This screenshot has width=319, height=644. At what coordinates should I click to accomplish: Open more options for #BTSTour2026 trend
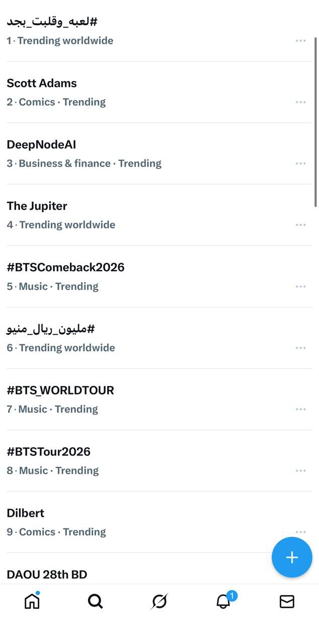tap(300, 470)
